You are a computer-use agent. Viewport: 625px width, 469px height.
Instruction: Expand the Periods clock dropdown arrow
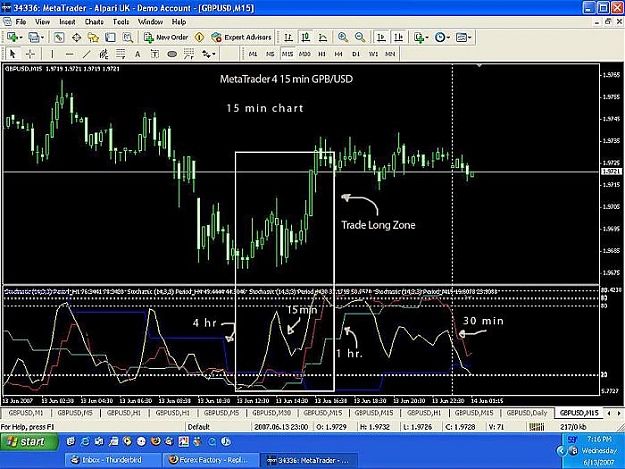(x=448, y=38)
